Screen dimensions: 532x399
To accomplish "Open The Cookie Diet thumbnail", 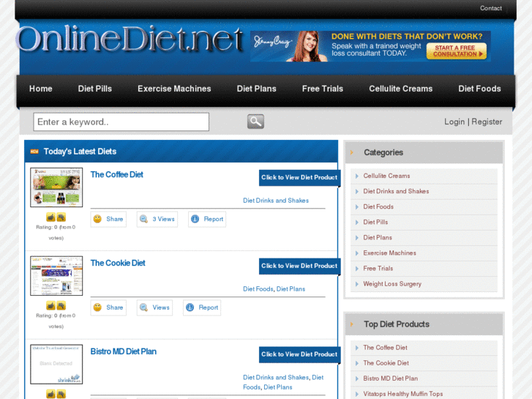I will (56, 276).
